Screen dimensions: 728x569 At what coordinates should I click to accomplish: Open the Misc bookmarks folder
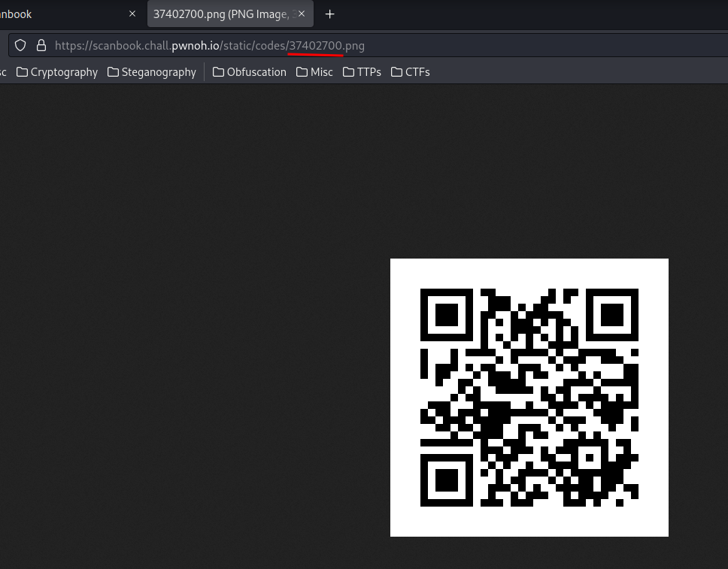point(314,72)
